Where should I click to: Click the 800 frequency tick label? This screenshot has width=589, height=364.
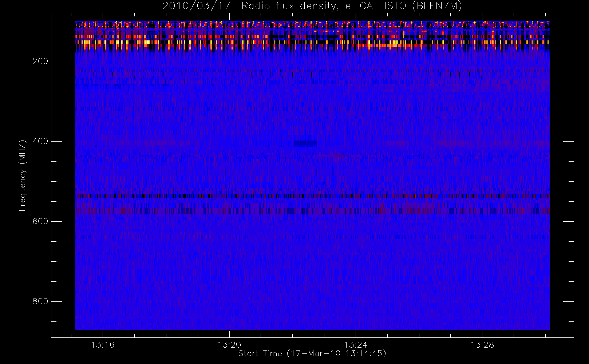(40, 301)
